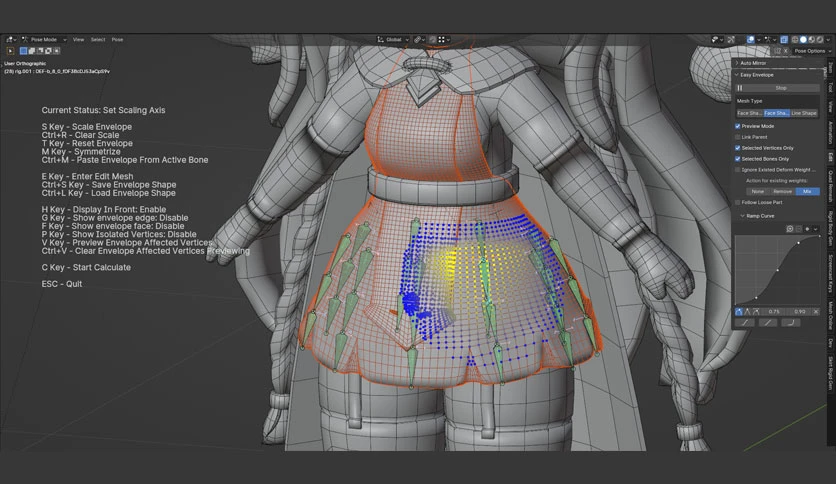Screen dimensions: 836x484
Task: Open the editor type selector icon
Action: pyautogui.click(x=9, y=39)
